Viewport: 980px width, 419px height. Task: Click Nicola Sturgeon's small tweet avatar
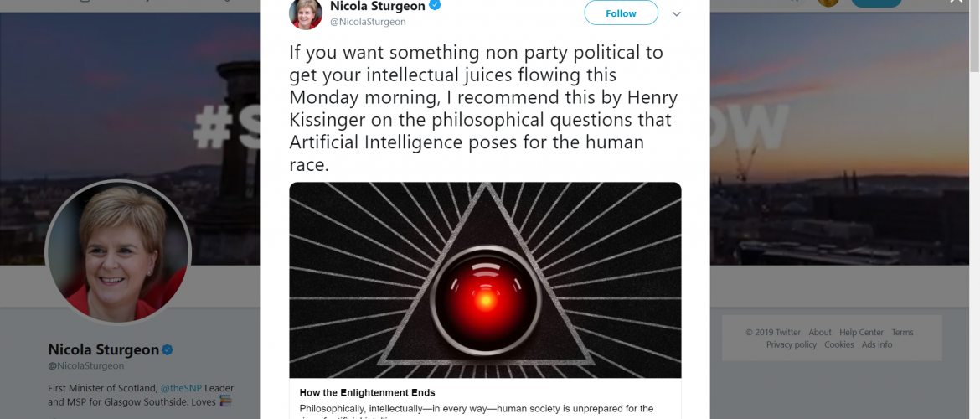(306, 13)
